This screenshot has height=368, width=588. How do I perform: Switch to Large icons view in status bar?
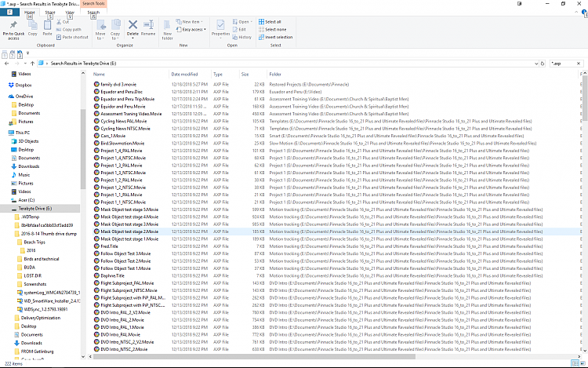[583, 363]
